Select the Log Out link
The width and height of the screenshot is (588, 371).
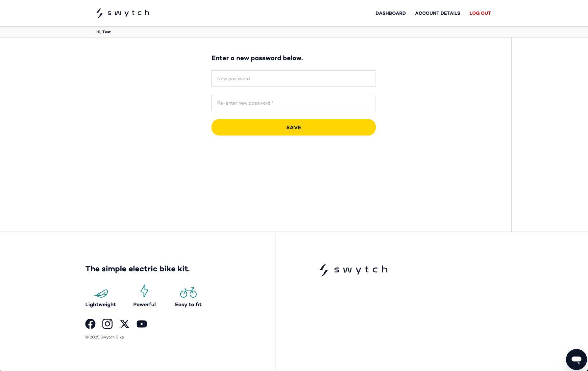pos(480,13)
